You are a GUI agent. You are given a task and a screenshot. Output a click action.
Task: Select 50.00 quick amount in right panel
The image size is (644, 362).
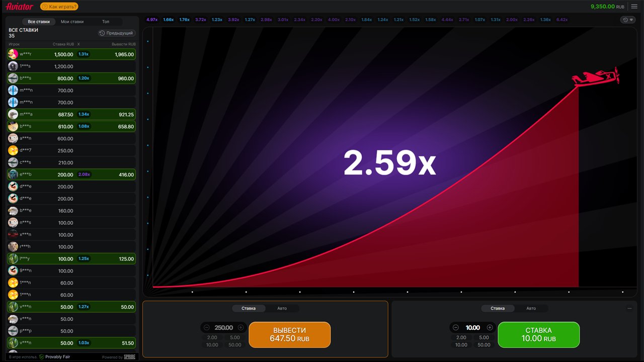point(484,345)
